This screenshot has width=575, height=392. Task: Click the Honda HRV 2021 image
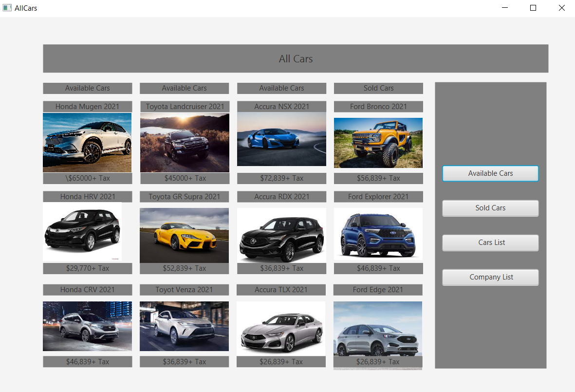tap(82, 232)
